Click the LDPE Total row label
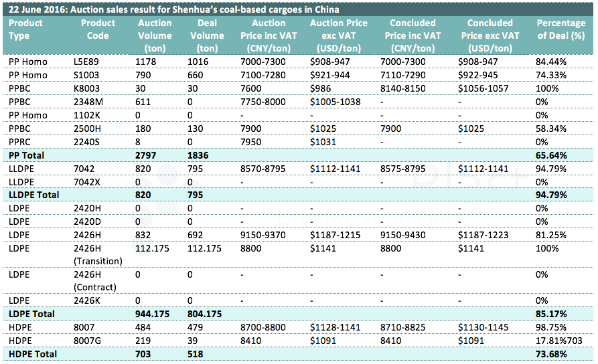This screenshot has width=598, height=364. point(31,313)
